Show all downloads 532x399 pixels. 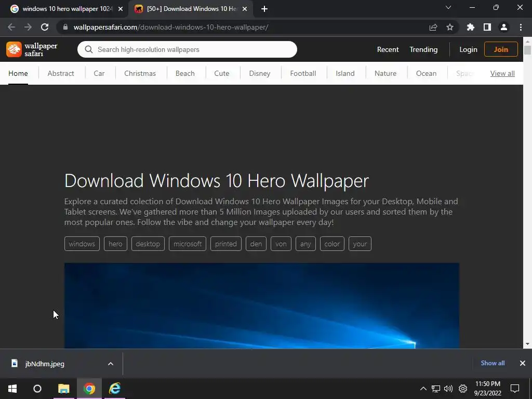click(x=493, y=363)
